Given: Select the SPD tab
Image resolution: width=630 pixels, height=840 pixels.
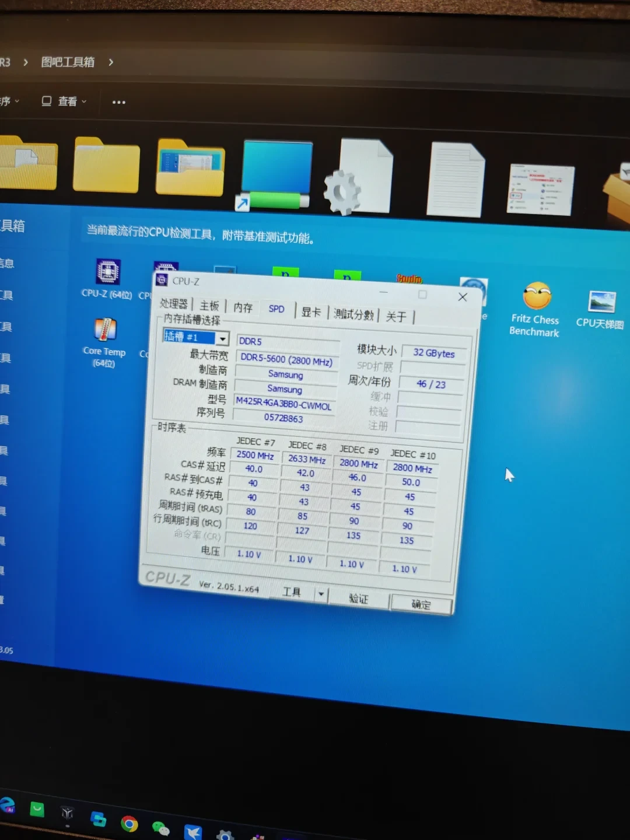Looking at the screenshot, I should (276, 309).
